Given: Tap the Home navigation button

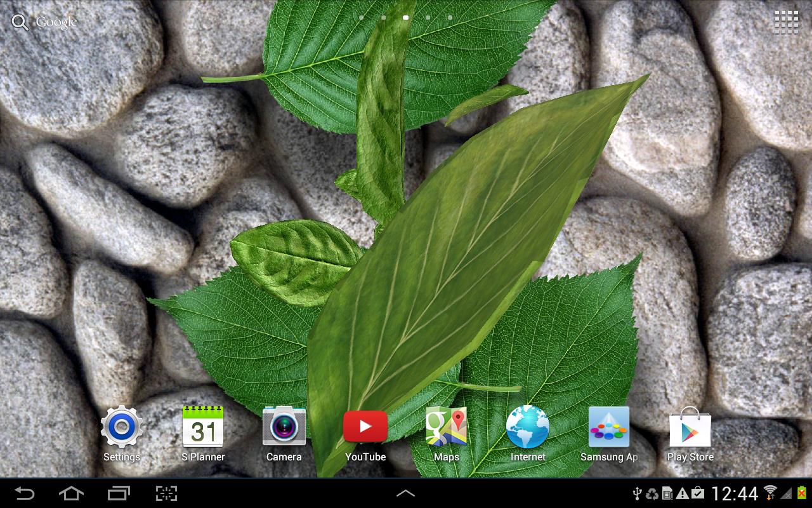Looking at the screenshot, I should click(x=71, y=493).
